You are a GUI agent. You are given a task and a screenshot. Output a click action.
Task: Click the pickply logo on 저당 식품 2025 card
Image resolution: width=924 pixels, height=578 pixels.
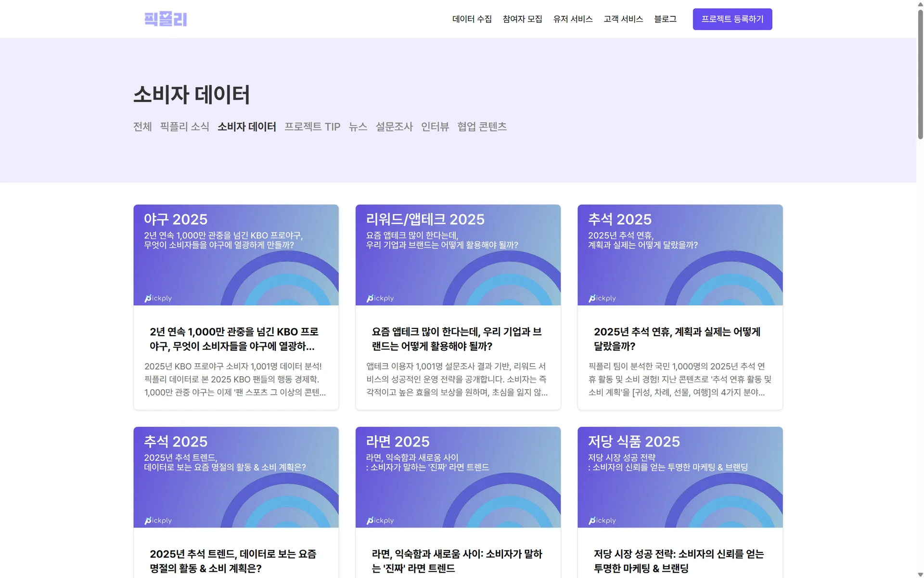click(602, 520)
